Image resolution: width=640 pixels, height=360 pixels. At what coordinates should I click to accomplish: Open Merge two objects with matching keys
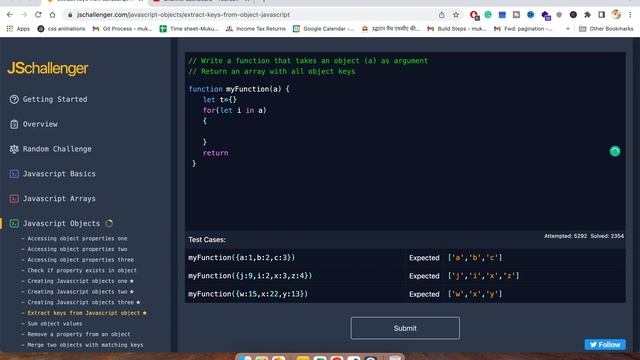coord(85,344)
